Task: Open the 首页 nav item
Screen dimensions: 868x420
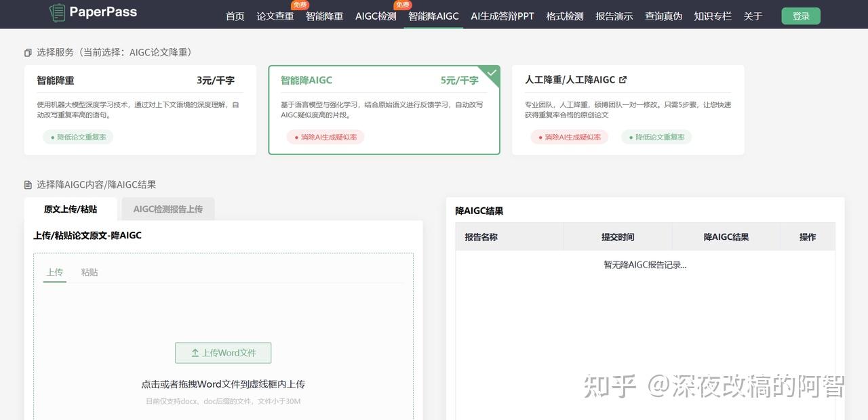Action: pos(235,16)
